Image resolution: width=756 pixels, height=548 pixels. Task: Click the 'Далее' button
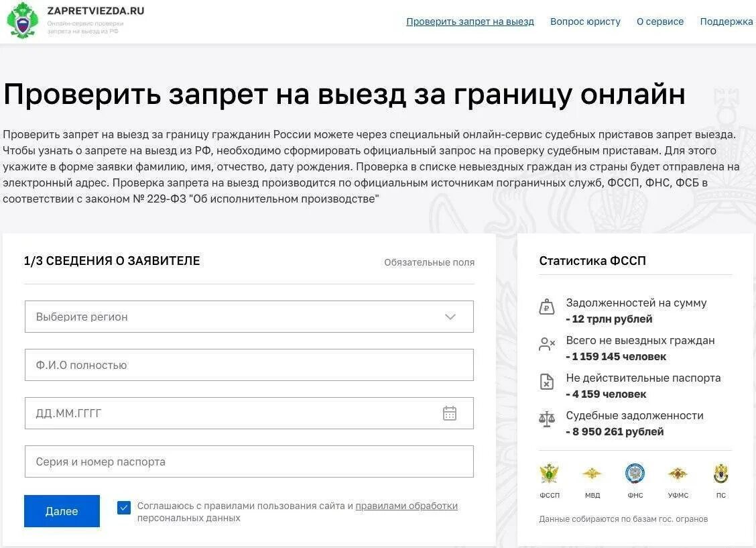(62, 511)
